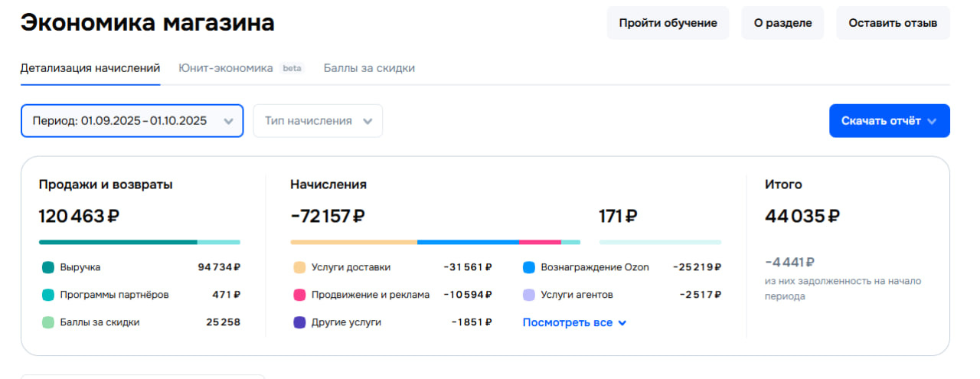980x379 pixels.
Task: Click the Вознаграждение Ozon blue legend icon
Action: click(x=529, y=268)
